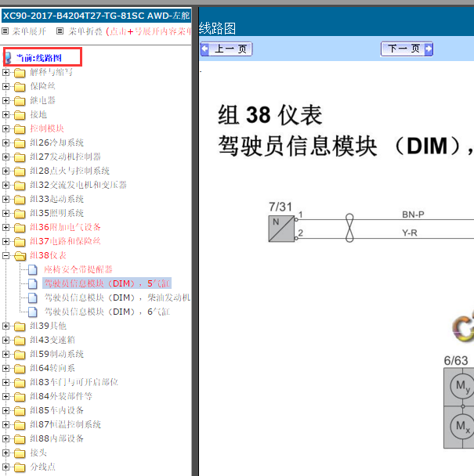Image resolution: width=474 pixels, height=476 pixels.
Task: Click the BN-P wire label
Action: [413, 215]
